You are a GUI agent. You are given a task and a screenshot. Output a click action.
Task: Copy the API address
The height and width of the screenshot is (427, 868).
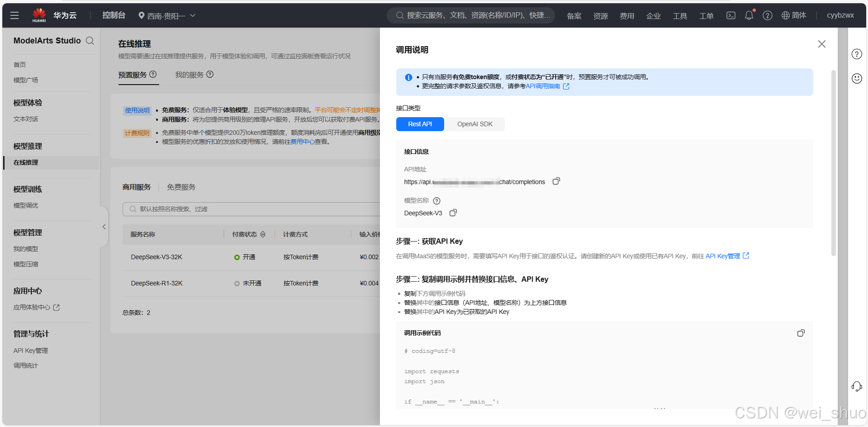[x=556, y=181]
